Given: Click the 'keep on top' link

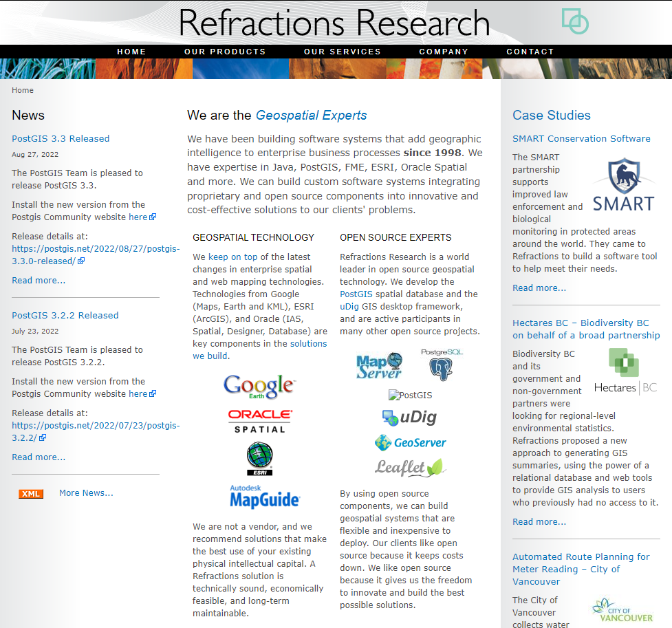Looking at the screenshot, I should 232,257.
